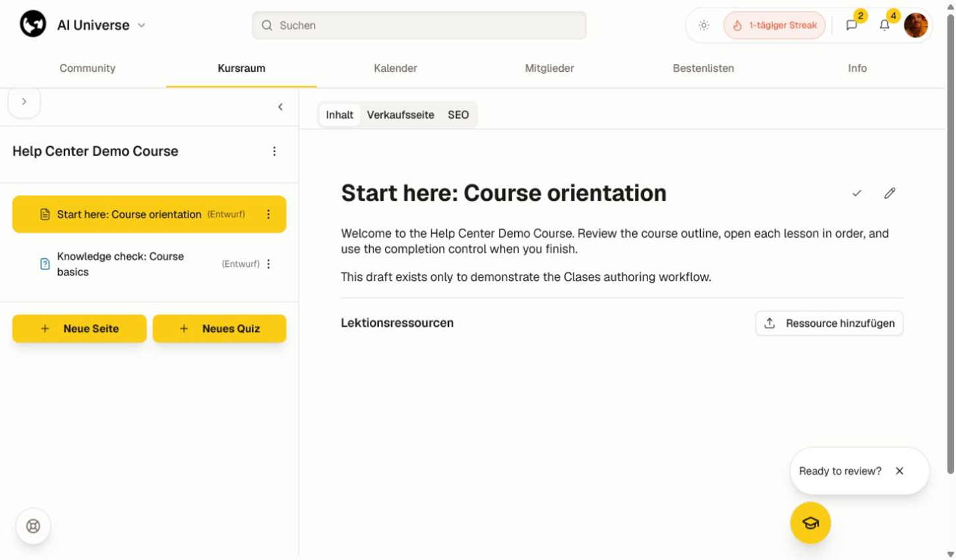Screen dimensions: 956x560
Task: Click the AI Universe logo icon
Action: pyautogui.click(x=33, y=25)
